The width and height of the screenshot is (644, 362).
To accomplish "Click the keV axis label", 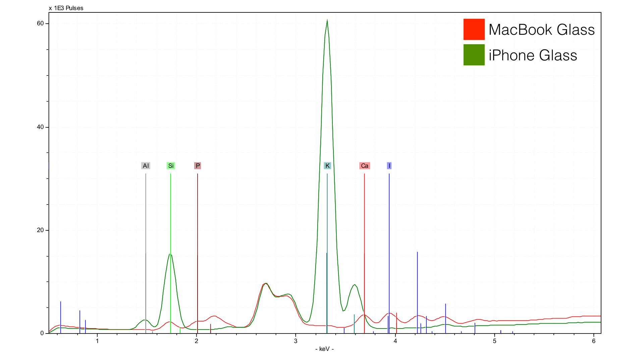I will tap(324, 349).
